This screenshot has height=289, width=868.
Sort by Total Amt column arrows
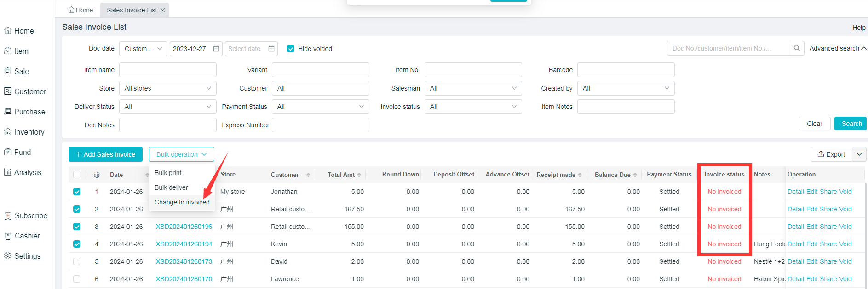pos(359,175)
